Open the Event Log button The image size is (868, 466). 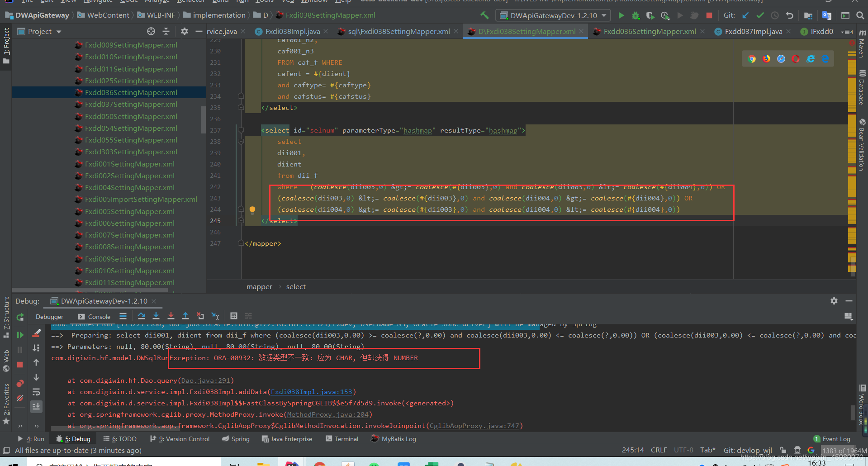tap(832, 439)
